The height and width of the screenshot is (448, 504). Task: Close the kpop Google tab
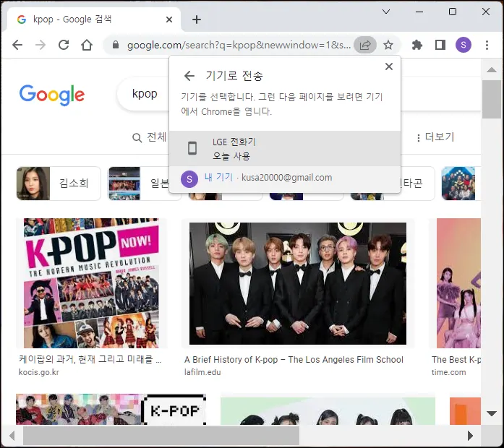169,20
